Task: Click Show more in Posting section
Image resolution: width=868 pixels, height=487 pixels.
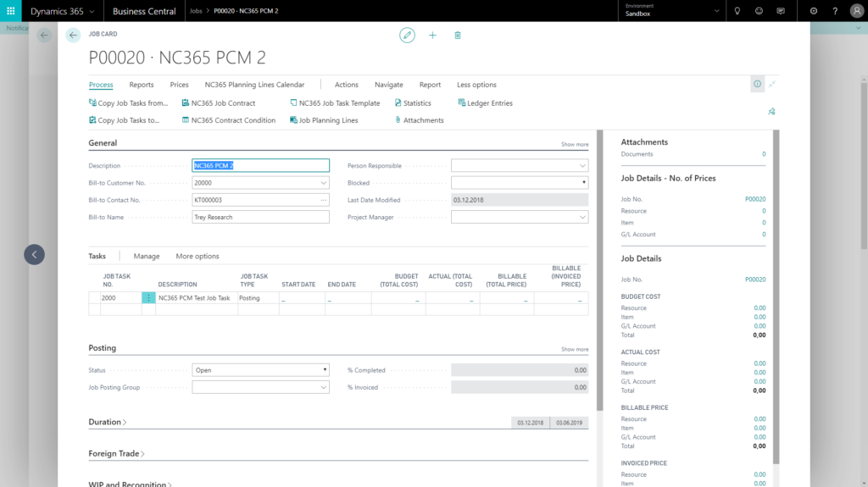Action: (575, 349)
